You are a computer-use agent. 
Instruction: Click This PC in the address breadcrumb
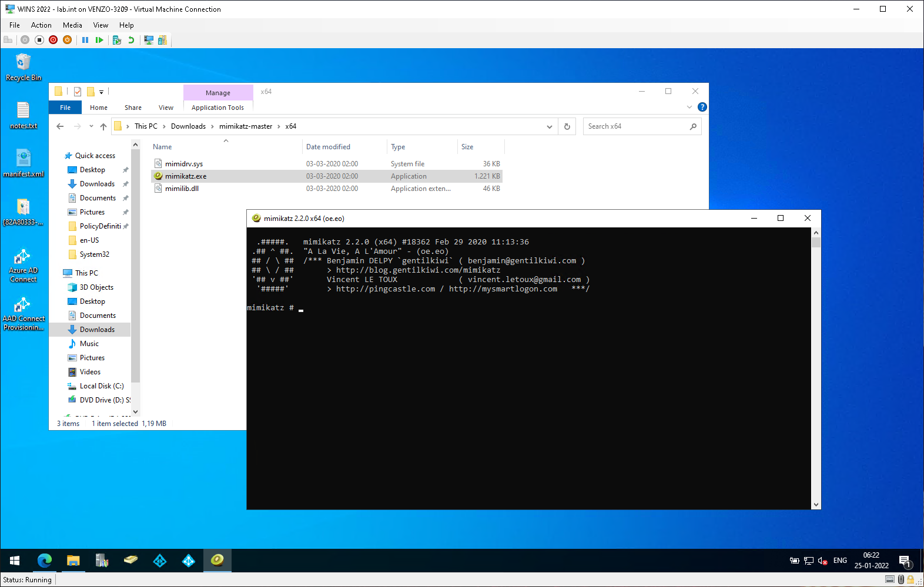[146, 126]
